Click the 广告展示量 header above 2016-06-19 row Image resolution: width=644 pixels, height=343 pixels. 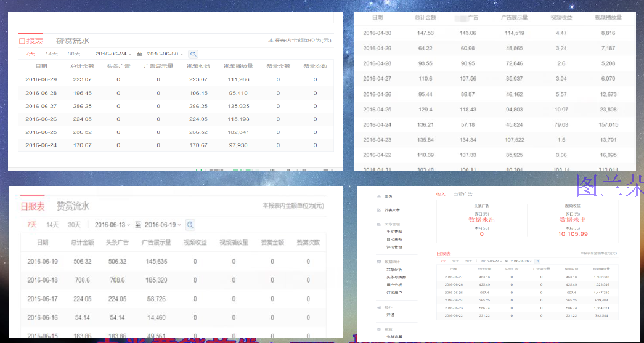[156, 243]
